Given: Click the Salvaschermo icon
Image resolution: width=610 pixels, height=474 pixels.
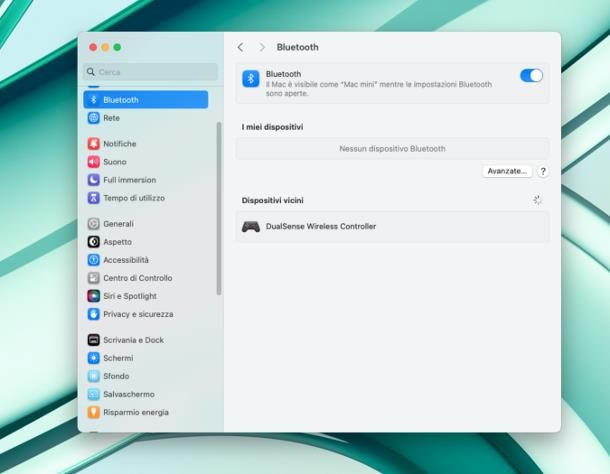Looking at the screenshot, I should pyautogui.click(x=93, y=394).
